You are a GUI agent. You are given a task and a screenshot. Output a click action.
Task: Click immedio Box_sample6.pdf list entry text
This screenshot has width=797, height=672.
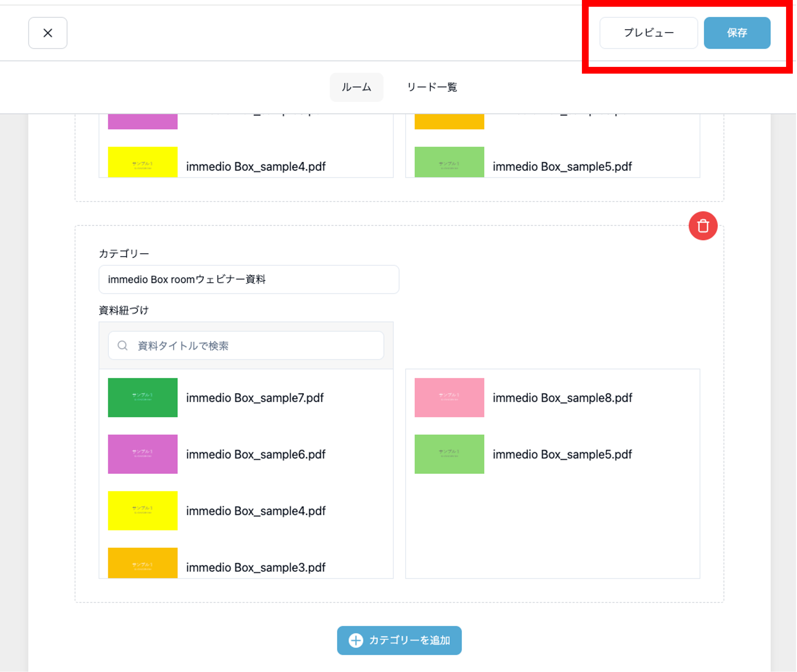[256, 454]
